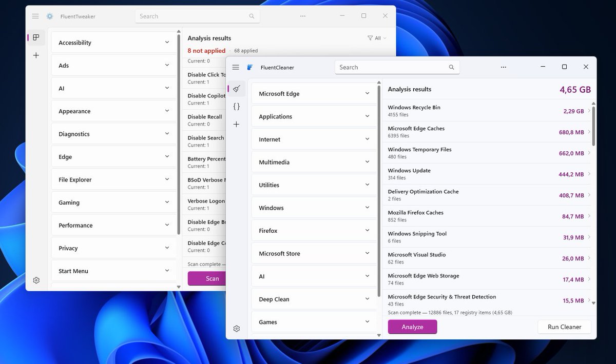The height and width of the screenshot is (364, 616).
Task: Click the Scan button in FluentTweaker
Action: 207,278
